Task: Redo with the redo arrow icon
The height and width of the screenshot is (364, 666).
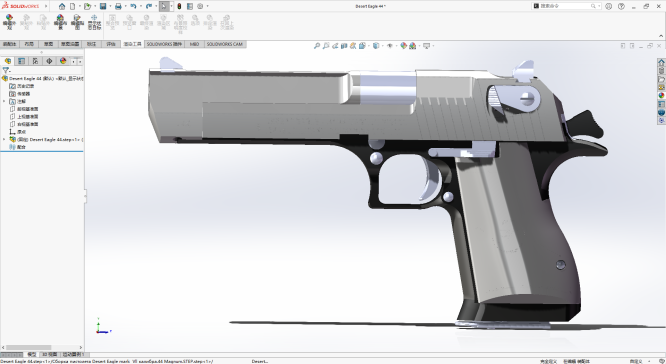Action: tap(149, 6)
